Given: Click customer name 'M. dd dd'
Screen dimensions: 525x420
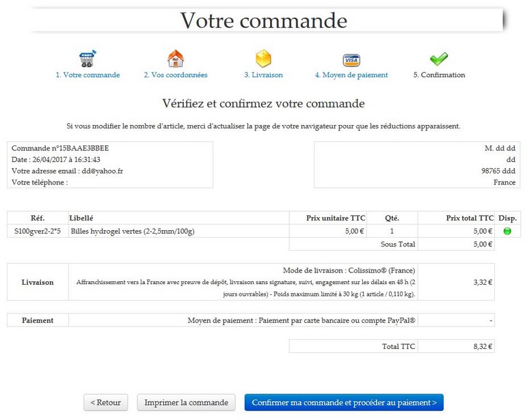Looking at the screenshot, I should (x=500, y=148).
